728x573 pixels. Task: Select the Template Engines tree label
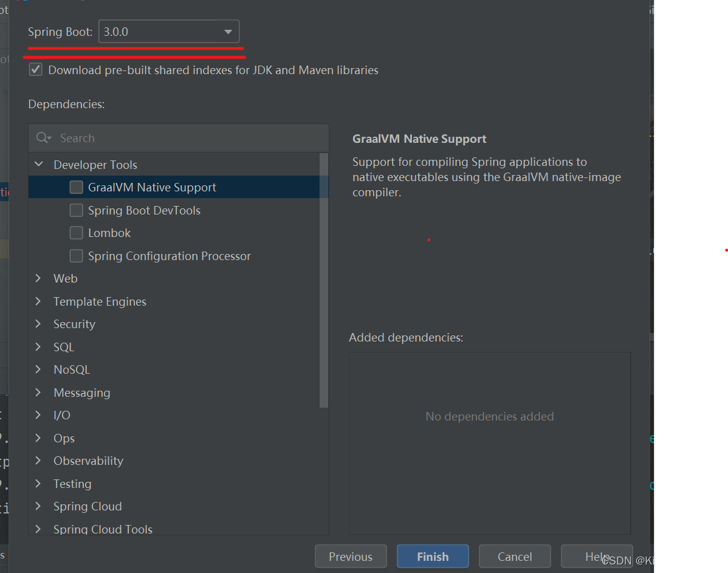point(100,301)
